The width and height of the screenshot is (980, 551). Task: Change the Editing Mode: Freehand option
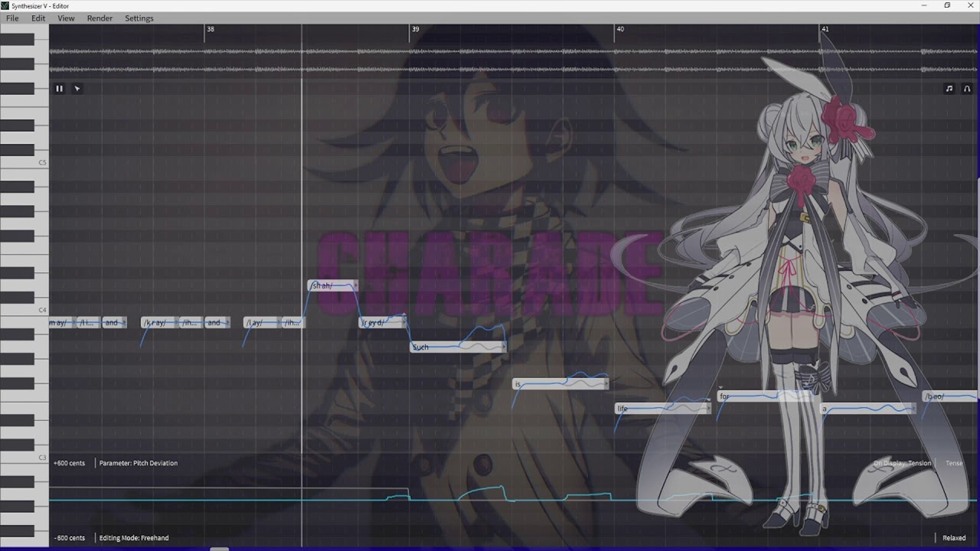point(134,538)
